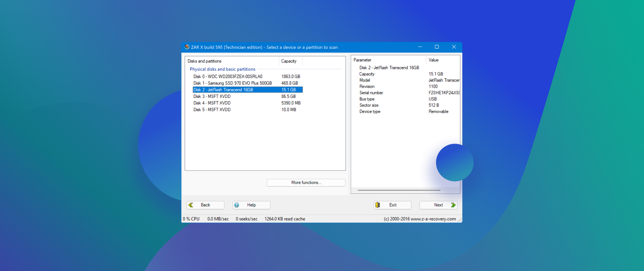Click the blue Help question icon
The width and height of the screenshot is (644, 271).
pos(237,205)
